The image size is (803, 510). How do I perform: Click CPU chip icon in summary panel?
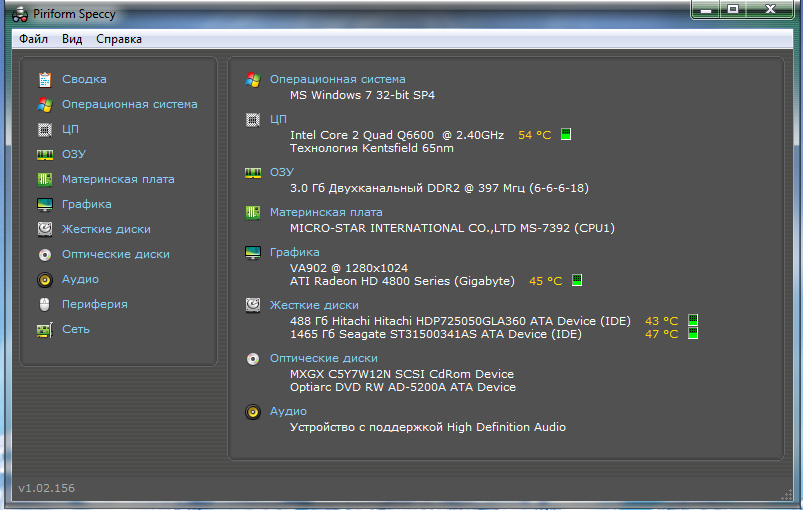coord(253,120)
